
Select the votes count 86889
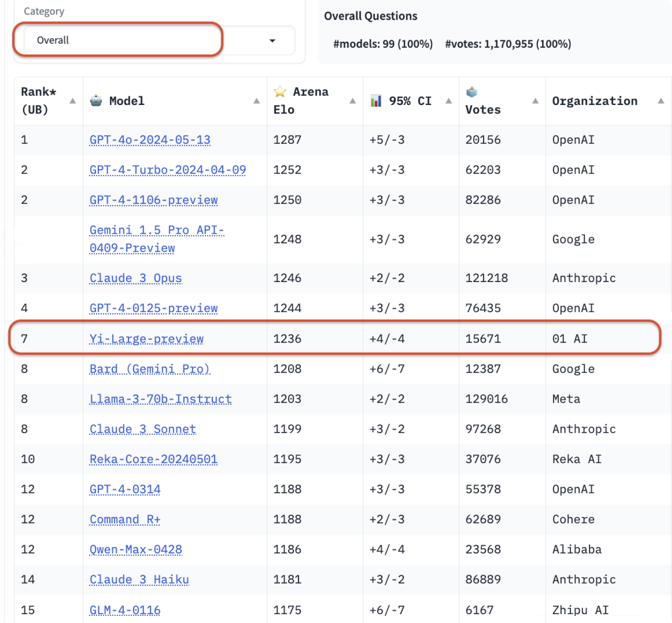click(483, 580)
